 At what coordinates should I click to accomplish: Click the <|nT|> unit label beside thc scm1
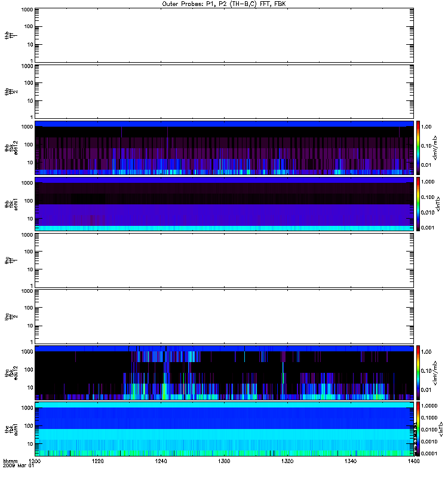[x=440, y=429]
